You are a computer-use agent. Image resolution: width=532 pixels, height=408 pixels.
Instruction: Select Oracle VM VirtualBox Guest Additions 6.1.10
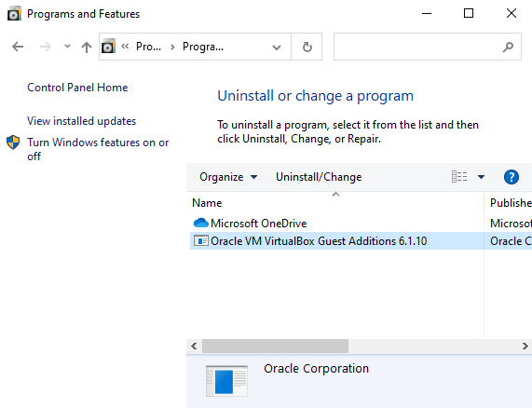319,241
